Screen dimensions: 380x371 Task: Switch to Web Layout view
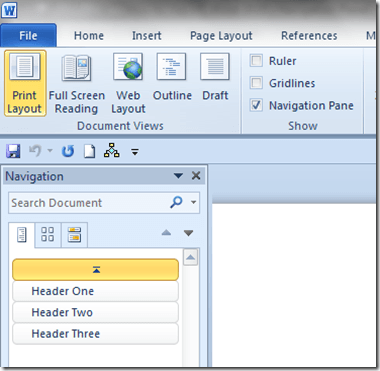(x=128, y=83)
